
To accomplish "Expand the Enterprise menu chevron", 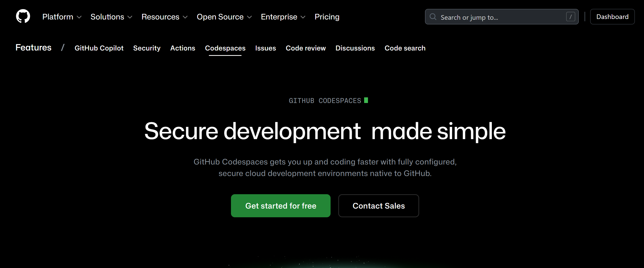I will 303,17.
